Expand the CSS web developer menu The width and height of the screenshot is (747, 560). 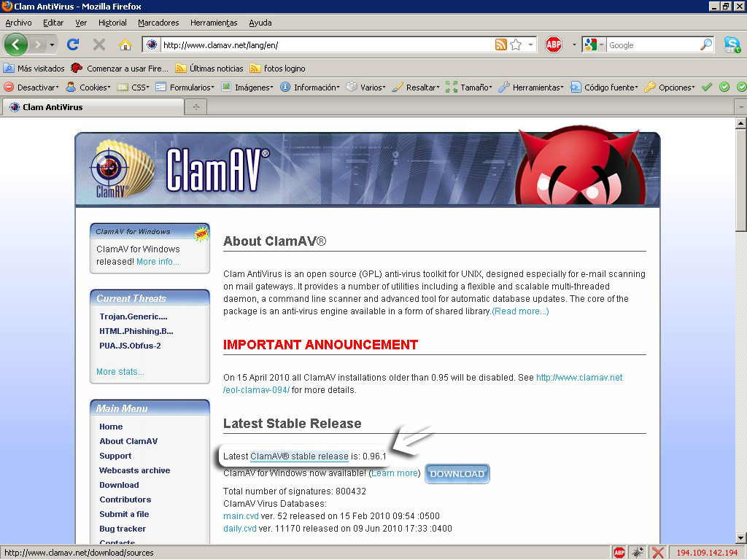tap(133, 87)
